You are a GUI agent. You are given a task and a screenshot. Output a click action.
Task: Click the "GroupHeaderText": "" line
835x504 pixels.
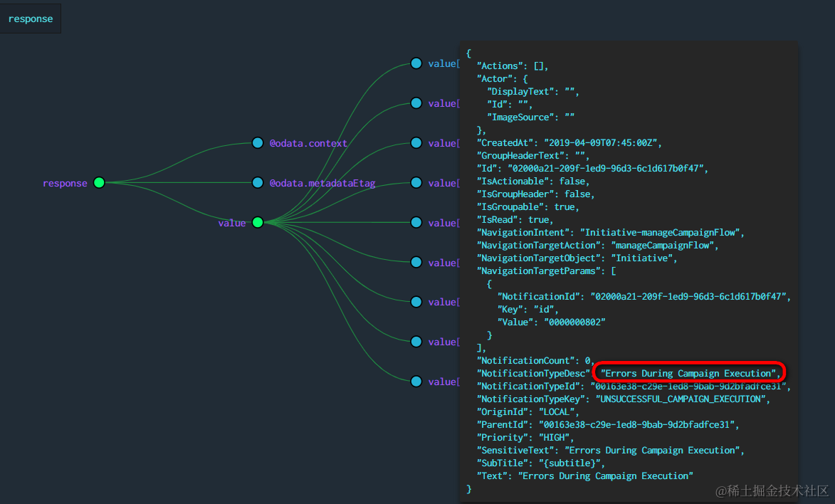532,156
